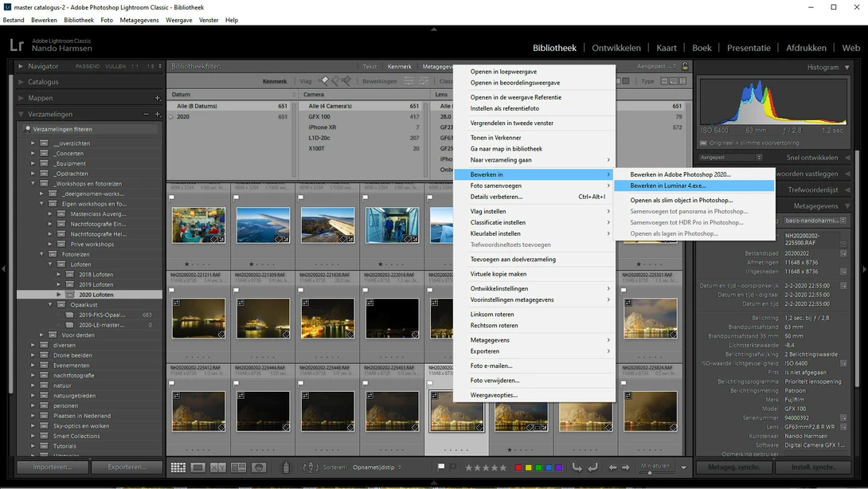
Task: Collapse the Fotoreizen collection set
Action: pos(41,254)
